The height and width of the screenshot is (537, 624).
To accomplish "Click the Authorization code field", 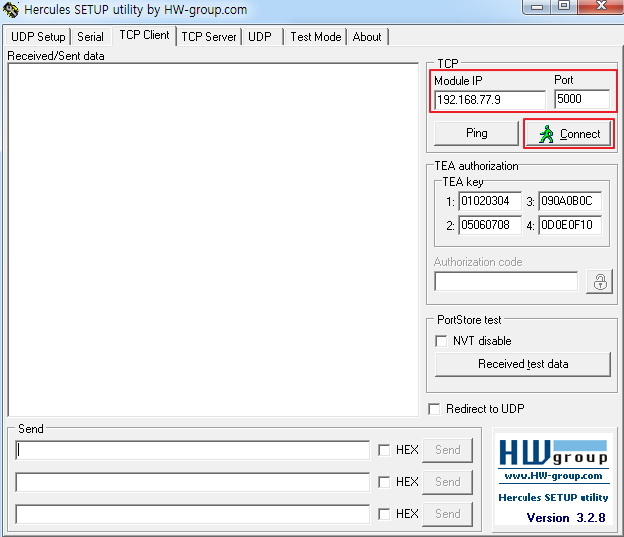I will 506,281.
